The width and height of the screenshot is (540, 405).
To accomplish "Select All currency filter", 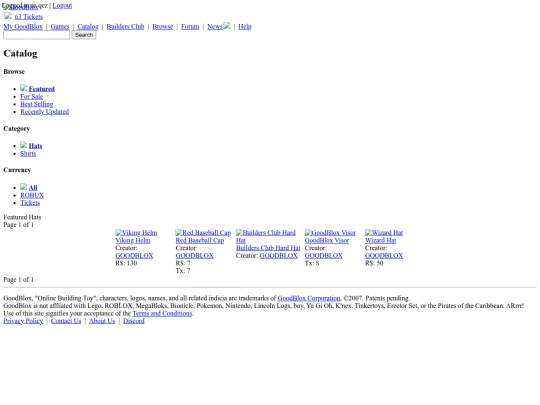I will pyautogui.click(x=33, y=188).
